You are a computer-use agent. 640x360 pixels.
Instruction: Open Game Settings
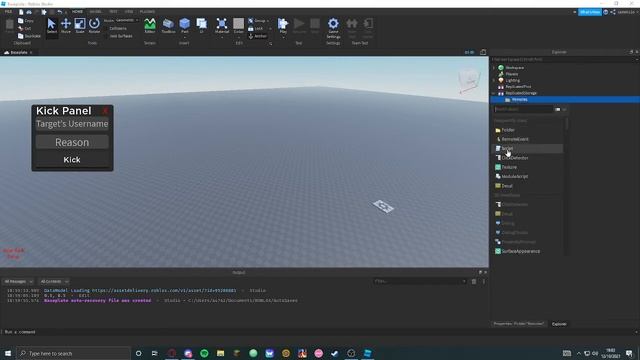(333, 28)
